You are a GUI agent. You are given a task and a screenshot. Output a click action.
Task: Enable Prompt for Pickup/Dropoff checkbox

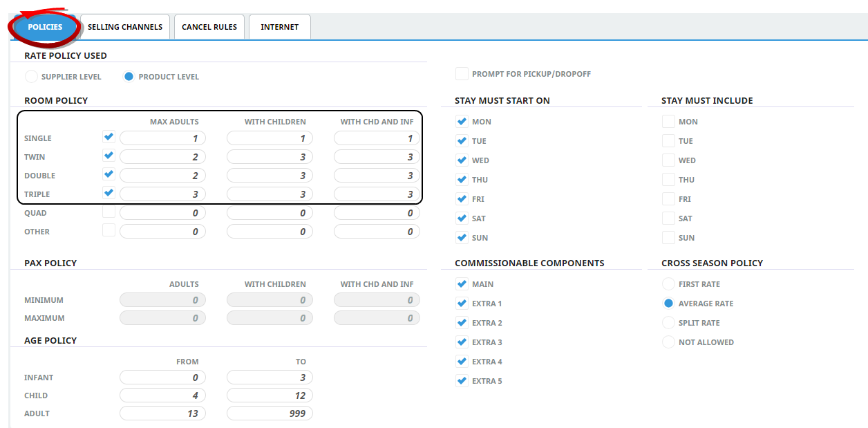(x=462, y=74)
